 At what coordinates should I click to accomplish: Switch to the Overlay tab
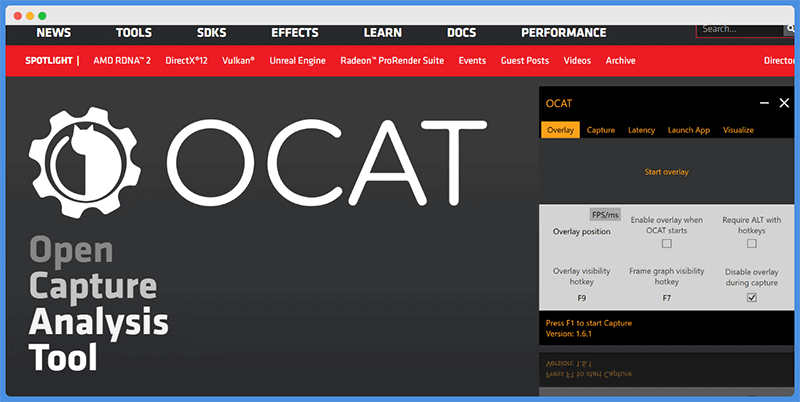[560, 130]
